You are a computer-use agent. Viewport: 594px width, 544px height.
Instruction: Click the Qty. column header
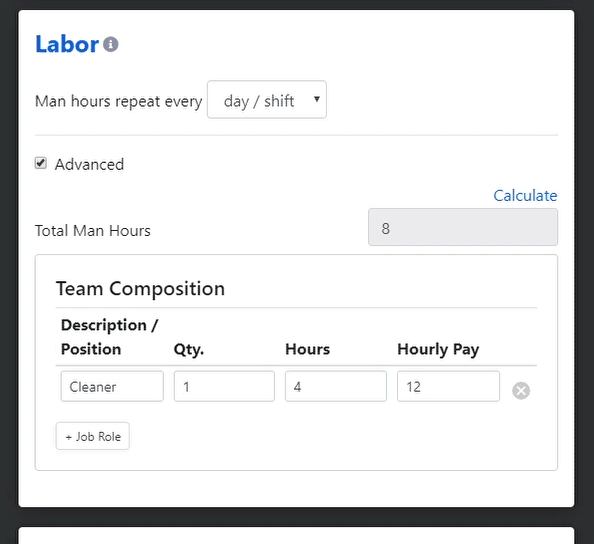(189, 349)
